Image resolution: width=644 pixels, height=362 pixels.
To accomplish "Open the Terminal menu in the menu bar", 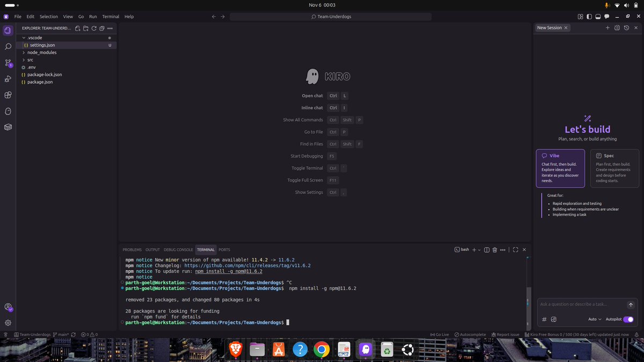I will [x=111, y=17].
